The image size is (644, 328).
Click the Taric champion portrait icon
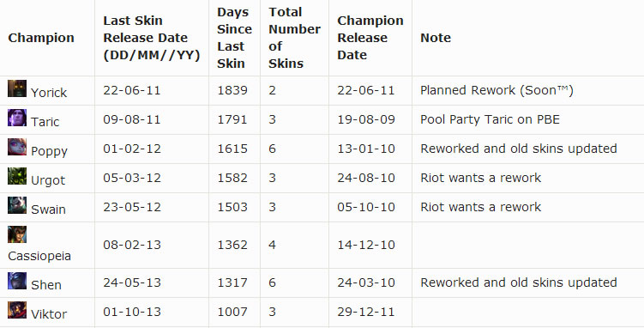[x=17, y=118]
